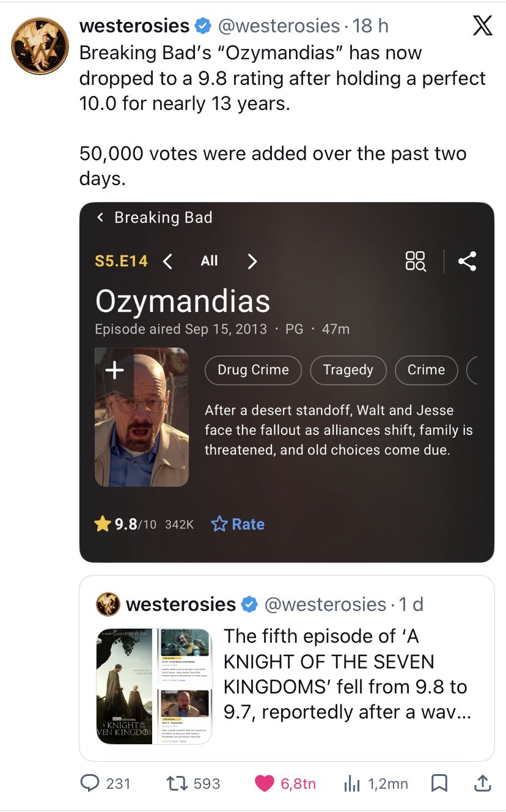Open the episode grid search icon

pyautogui.click(x=416, y=261)
